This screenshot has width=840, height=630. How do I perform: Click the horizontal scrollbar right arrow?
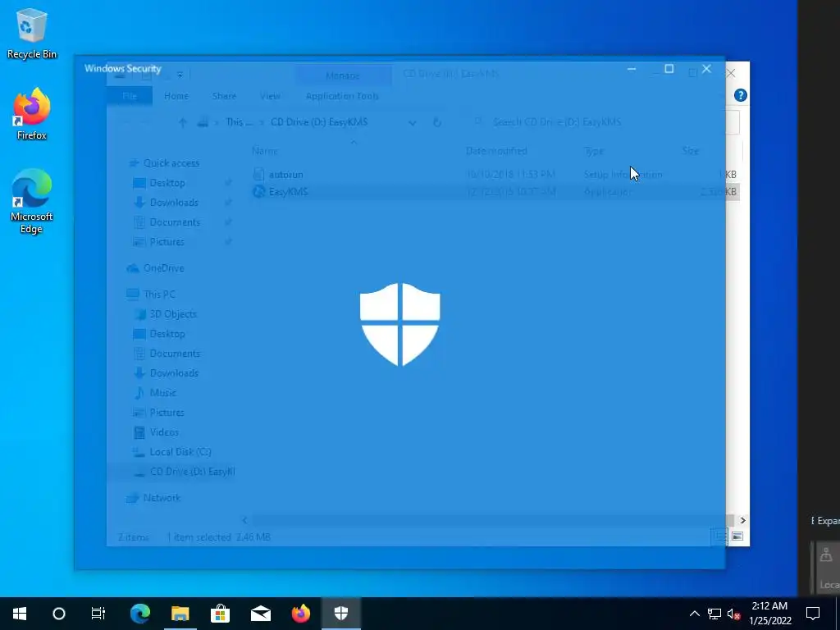[x=742, y=520]
